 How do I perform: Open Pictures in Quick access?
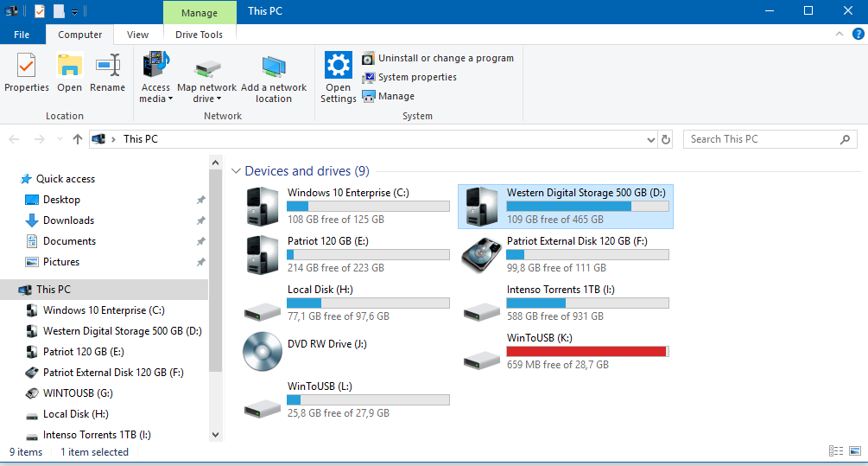tap(61, 262)
